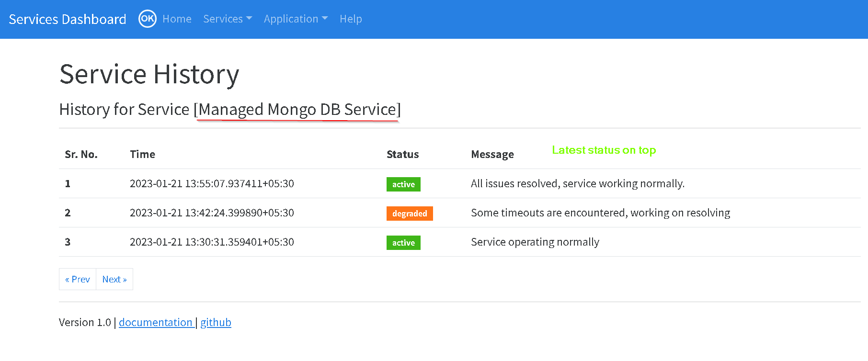868x361 pixels.
Task: Click the 'Status' column header
Action: (402, 154)
